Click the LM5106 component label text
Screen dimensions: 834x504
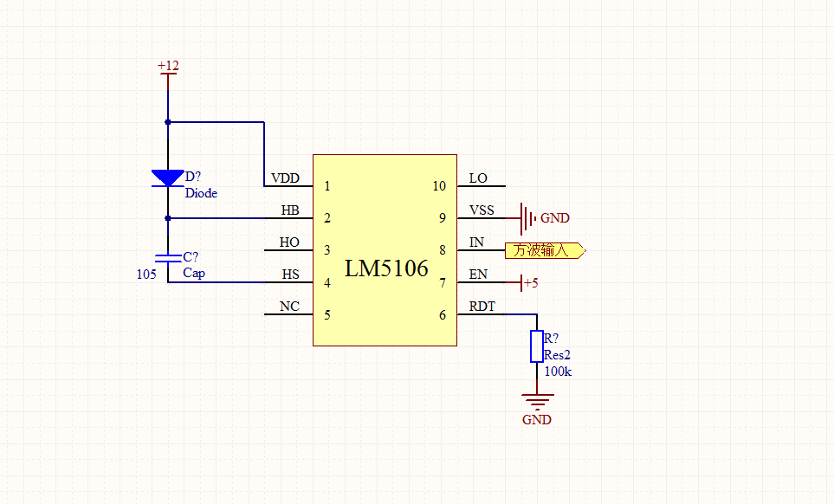click(386, 268)
